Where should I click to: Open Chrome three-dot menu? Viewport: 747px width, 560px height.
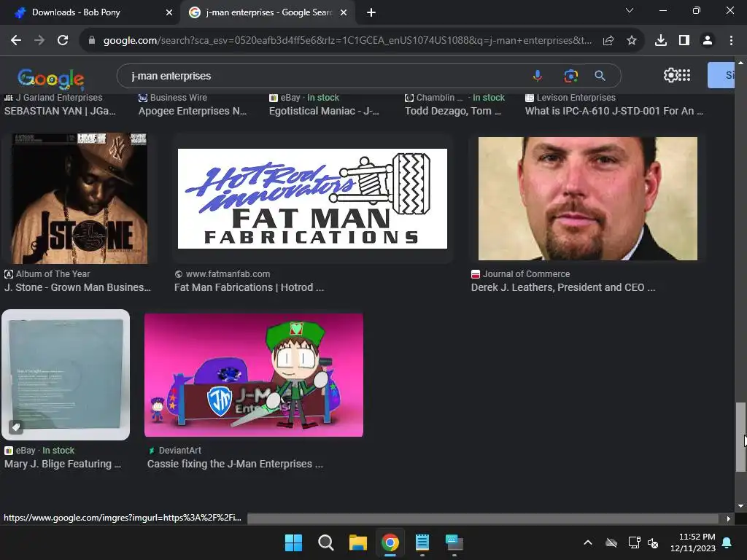[731, 41]
